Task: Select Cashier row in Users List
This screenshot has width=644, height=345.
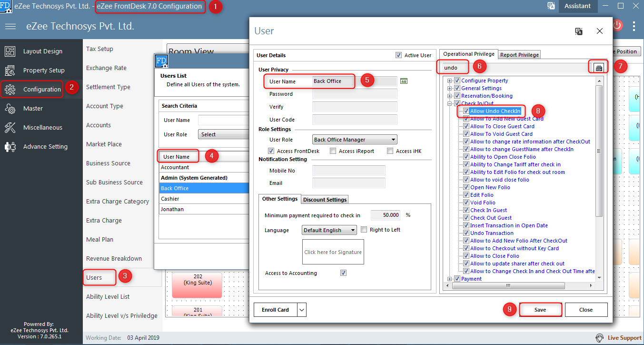Action: 205,199
